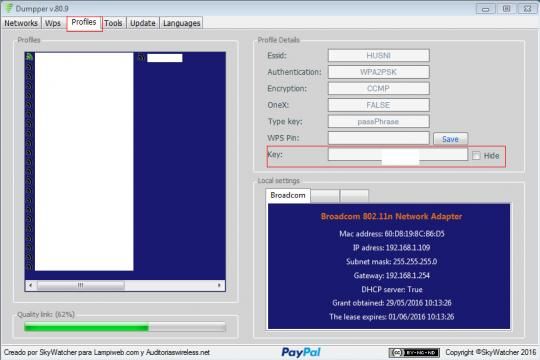Click profiles list scroll right arrow
Viewport: 540px width, 360px height.
(x=219, y=285)
